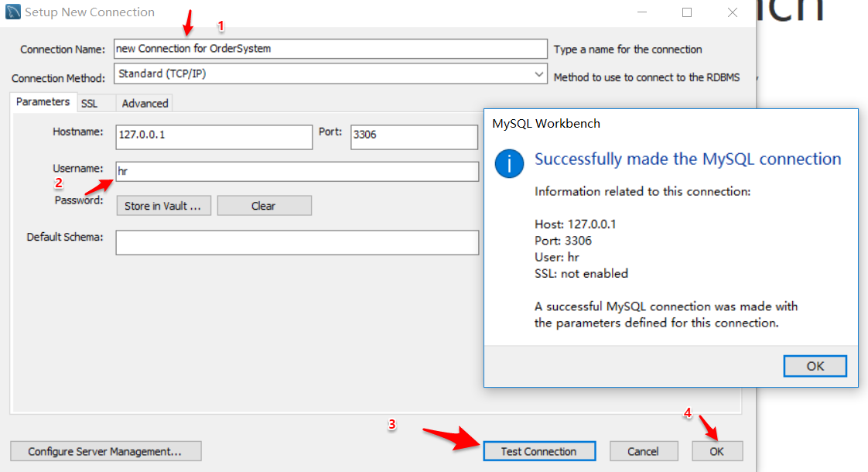The width and height of the screenshot is (868, 472).
Task: Edit the Connection Name field
Action: [330, 49]
